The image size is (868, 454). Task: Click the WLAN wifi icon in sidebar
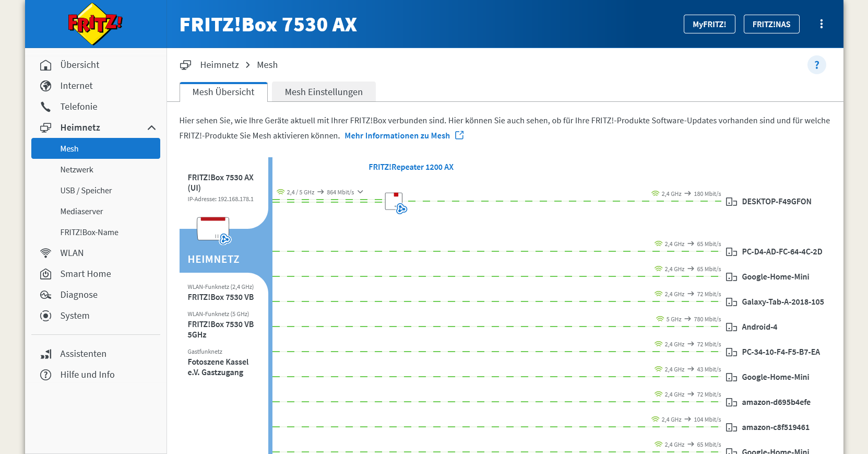[46, 253]
